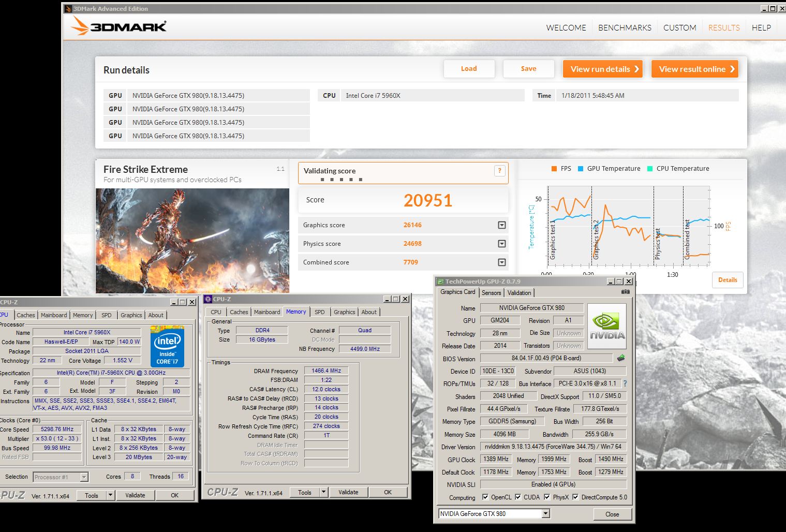Toggle the OpenCL checkbox in GPU-Z
Viewport: 786px width, 532px height.
(x=485, y=497)
